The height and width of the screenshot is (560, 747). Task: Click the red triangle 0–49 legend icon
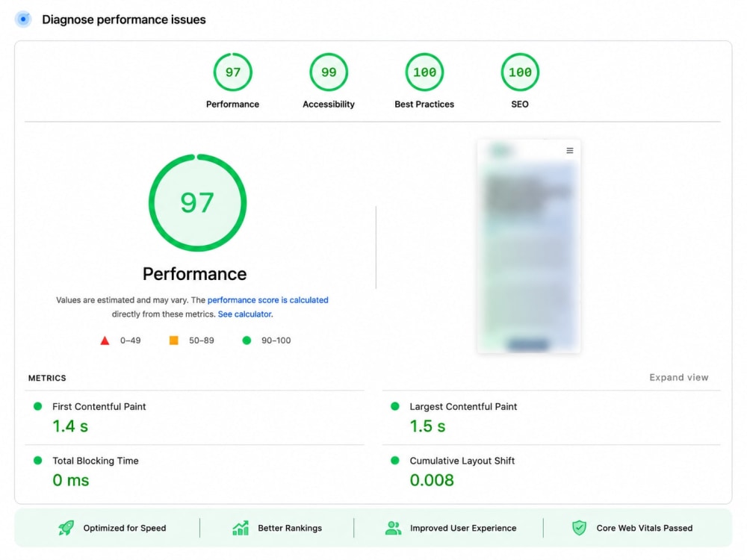pyautogui.click(x=105, y=340)
